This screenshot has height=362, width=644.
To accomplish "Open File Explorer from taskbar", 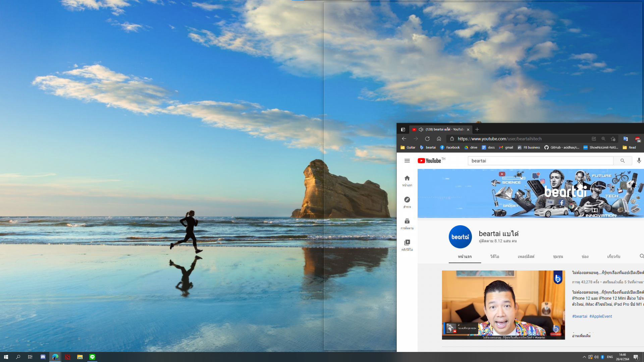I will pos(80,357).
